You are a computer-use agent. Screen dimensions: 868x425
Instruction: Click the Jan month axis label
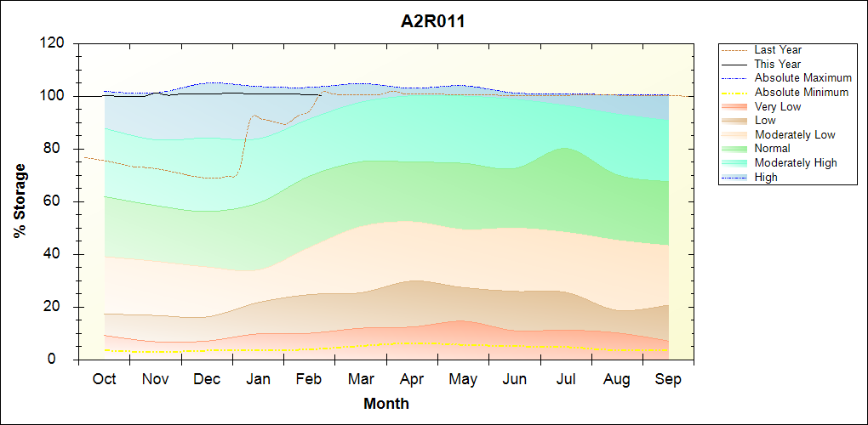pyautogui.click(x=258, y=379)
